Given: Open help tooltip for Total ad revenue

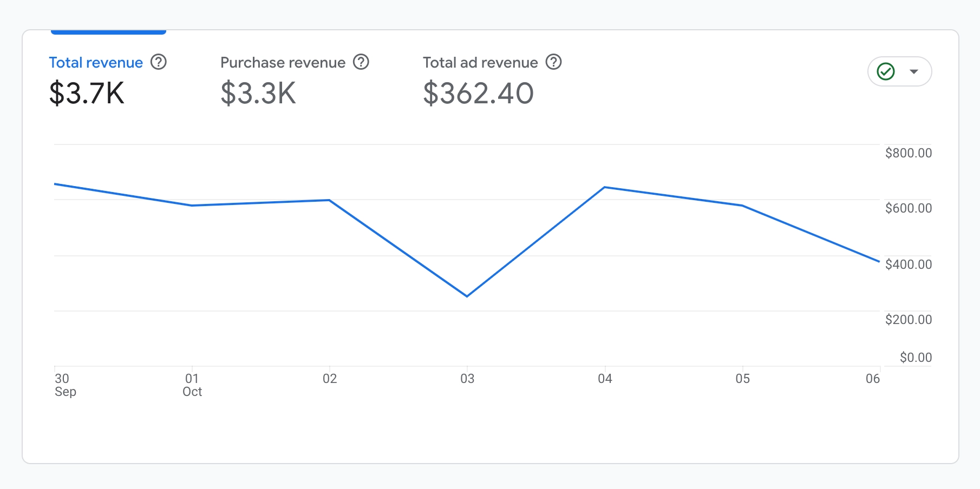Looking at the screenshot, I should click(553, 62).
